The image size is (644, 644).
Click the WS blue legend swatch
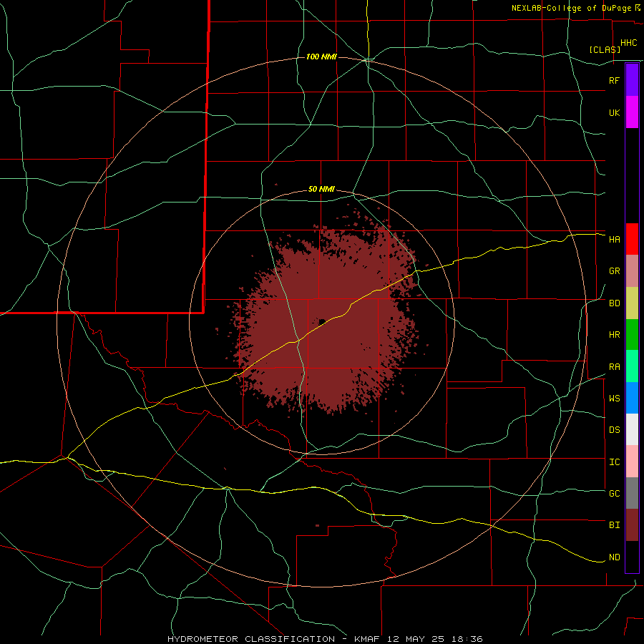point(632,398)
